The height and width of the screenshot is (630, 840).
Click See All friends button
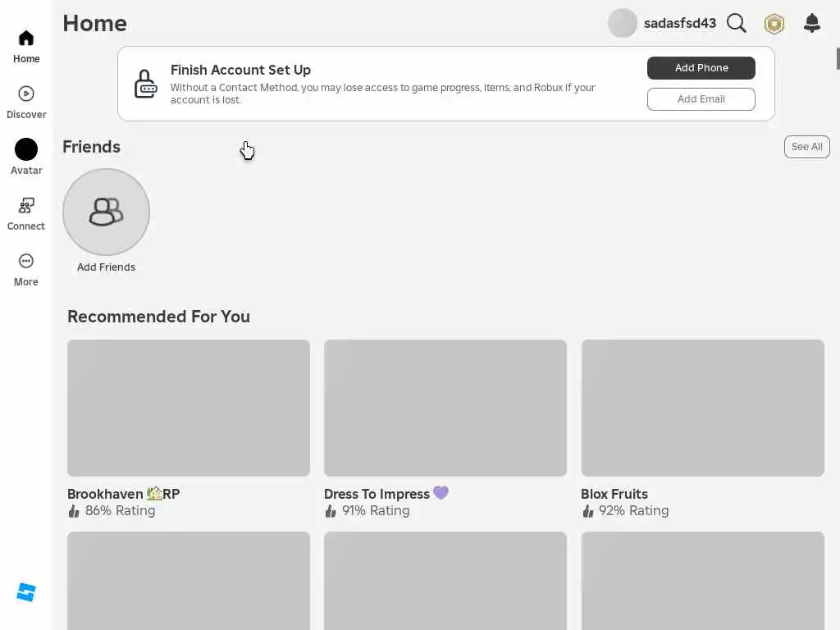pos(806,147)
